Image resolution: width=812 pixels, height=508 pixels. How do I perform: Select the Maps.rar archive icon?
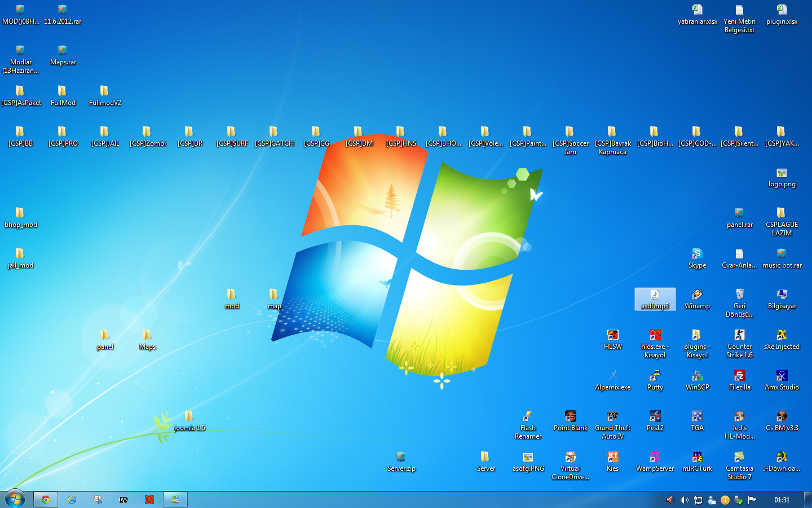click(x=63, y=55)
